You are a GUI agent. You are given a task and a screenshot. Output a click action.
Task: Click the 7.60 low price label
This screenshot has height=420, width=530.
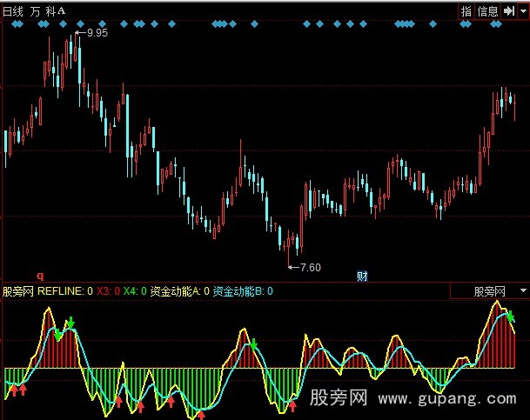point(309,267)
